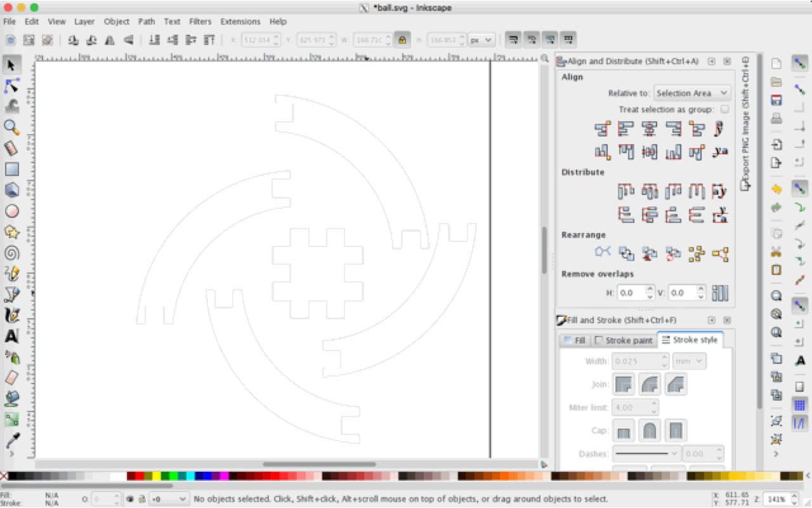Open the layer selector dropdown
Image resolution: width=812 pixels, height=508 pixels.
(x=168, y=499)
